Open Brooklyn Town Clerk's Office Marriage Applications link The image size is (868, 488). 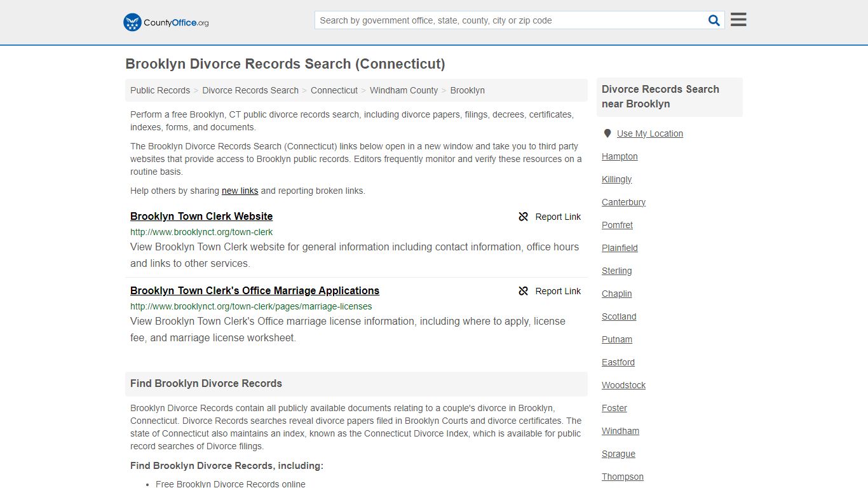255,290
